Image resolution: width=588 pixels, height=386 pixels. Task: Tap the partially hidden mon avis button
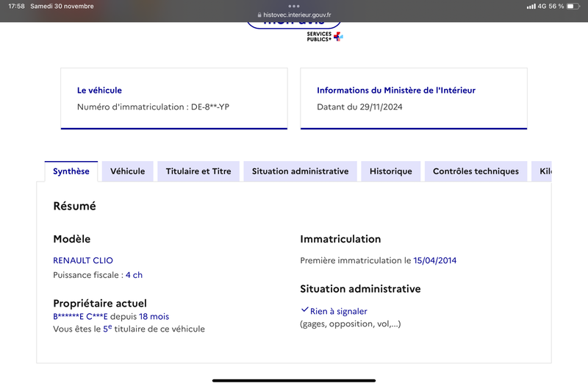(294, 24)
